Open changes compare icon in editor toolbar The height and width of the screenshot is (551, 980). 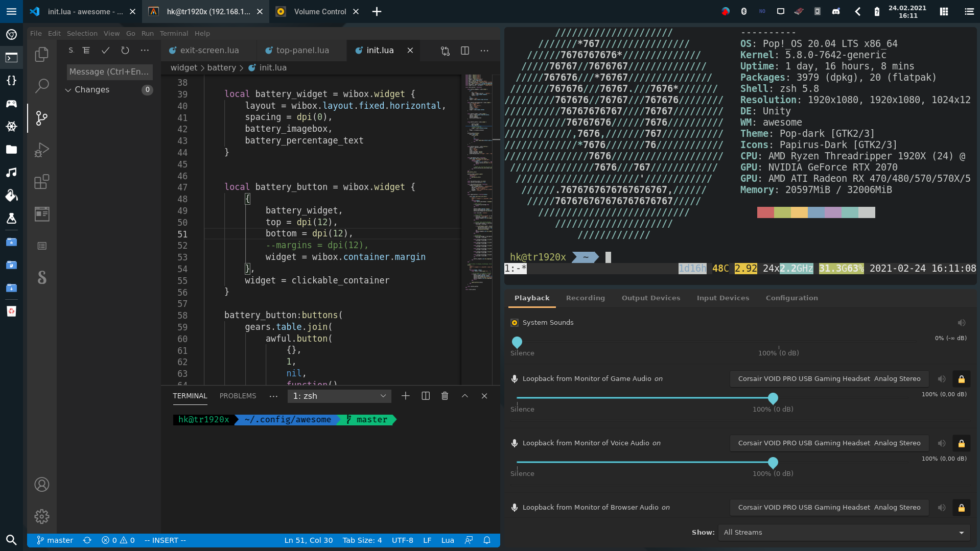(446, 51)
